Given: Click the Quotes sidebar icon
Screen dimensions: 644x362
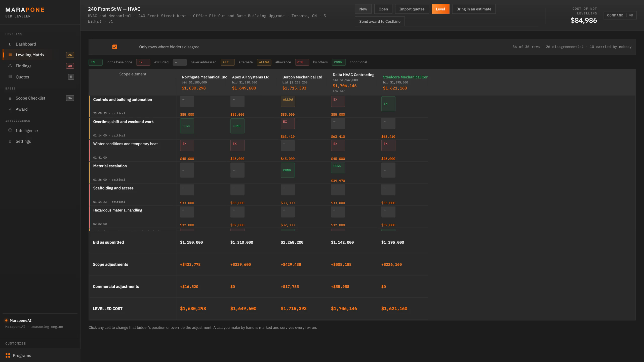Looking at the screenshot, I should (10, 77).
